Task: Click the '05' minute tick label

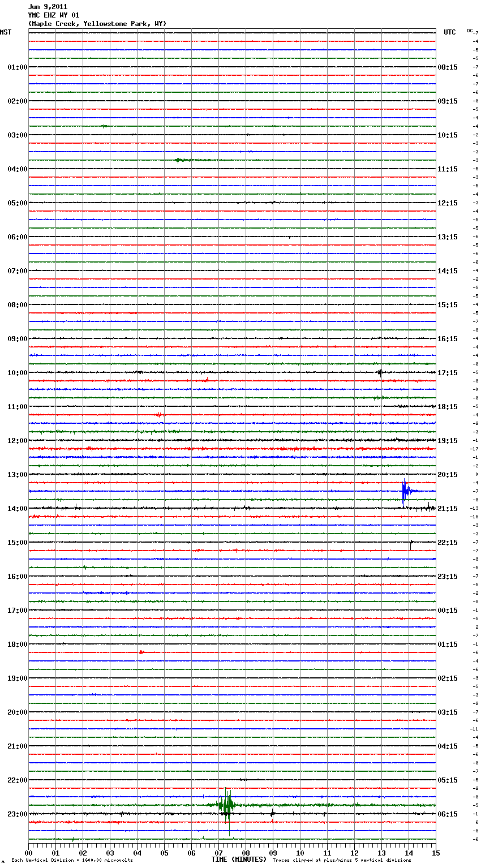Action: click(164, 853)
